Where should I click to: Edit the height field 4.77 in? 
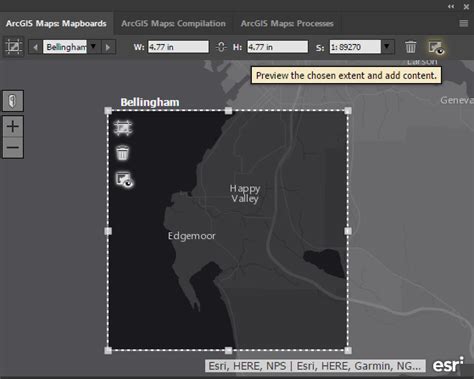278,47
